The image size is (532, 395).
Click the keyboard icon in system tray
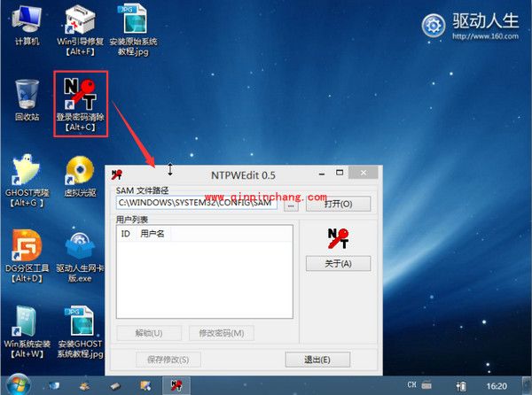(x=426, y=385)
